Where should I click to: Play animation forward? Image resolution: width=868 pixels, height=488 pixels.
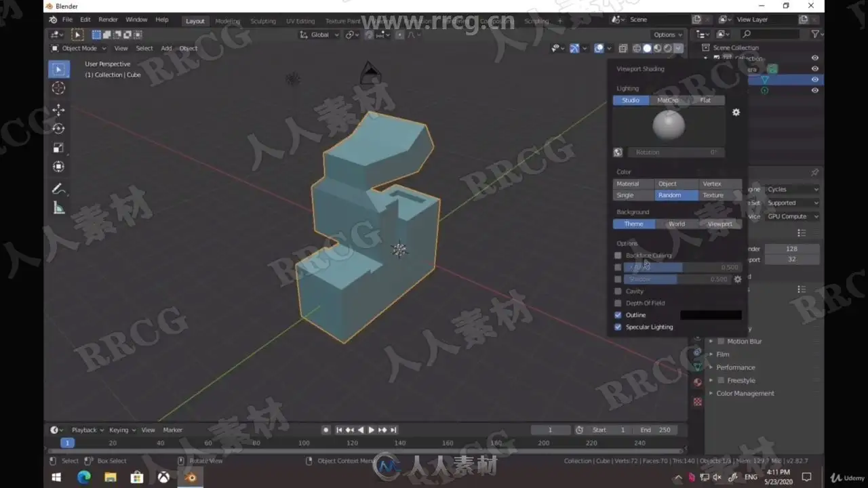pos(372,430)
